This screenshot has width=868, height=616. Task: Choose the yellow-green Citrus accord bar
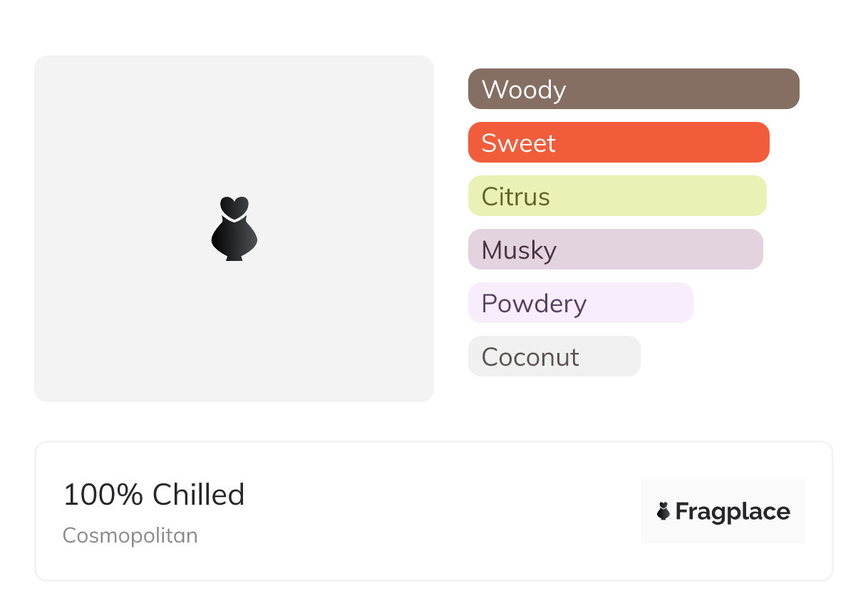(x=617, y=196)
